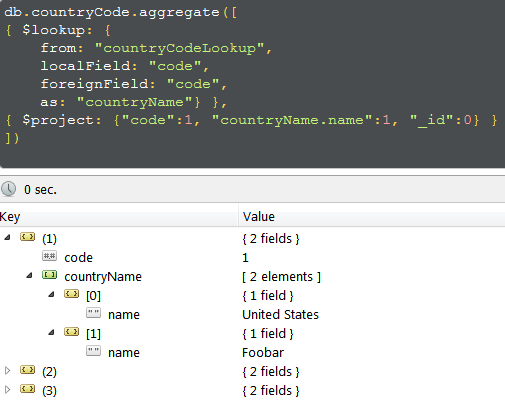The image size is (505, 408).
Task: Click the string icon next to United States name
Action: (x=93, y=313)
